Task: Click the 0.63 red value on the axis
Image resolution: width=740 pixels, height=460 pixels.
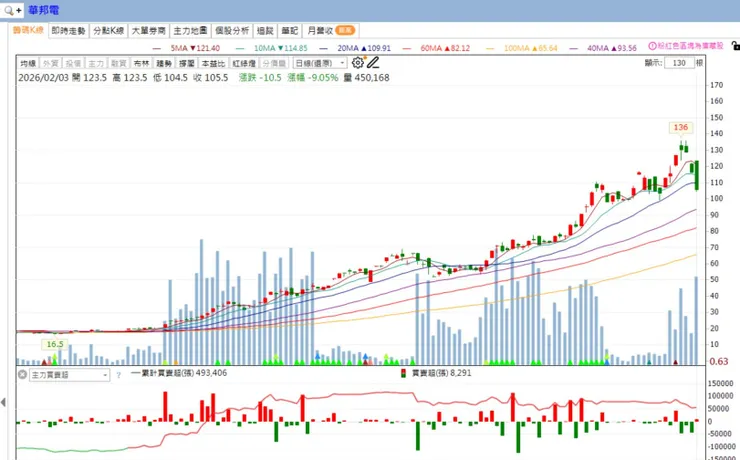Action: [719, 361]
